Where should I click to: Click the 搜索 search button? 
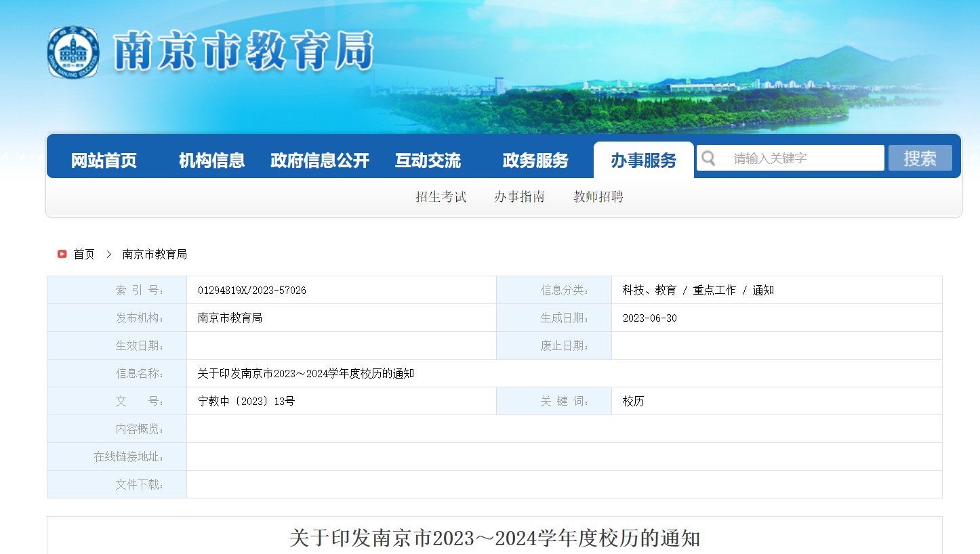coord(920,158)
